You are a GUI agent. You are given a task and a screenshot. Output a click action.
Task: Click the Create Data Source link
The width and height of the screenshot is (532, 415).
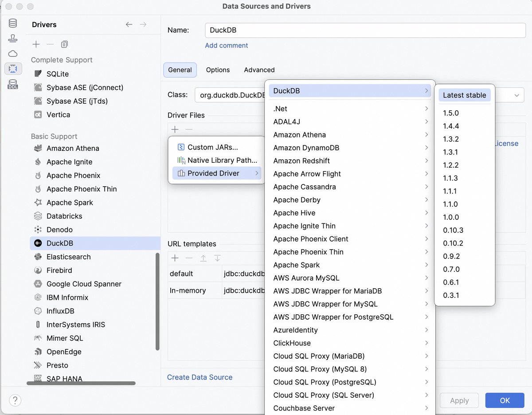point(199,377)
